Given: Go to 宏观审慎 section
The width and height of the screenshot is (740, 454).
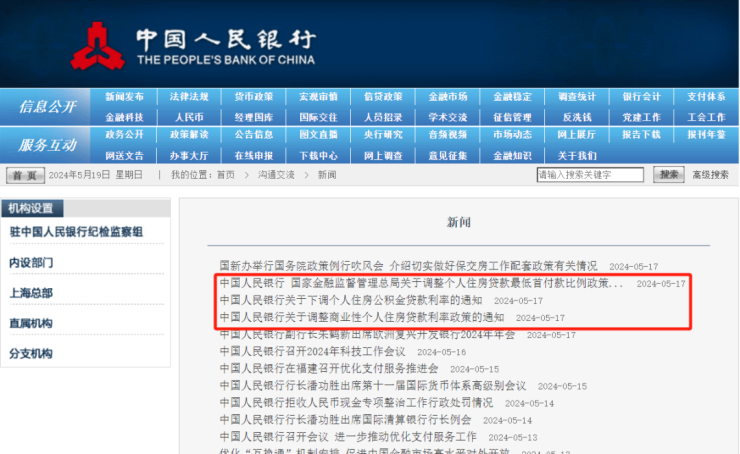Looking at the screenshot, I should [x=318, y=97].
